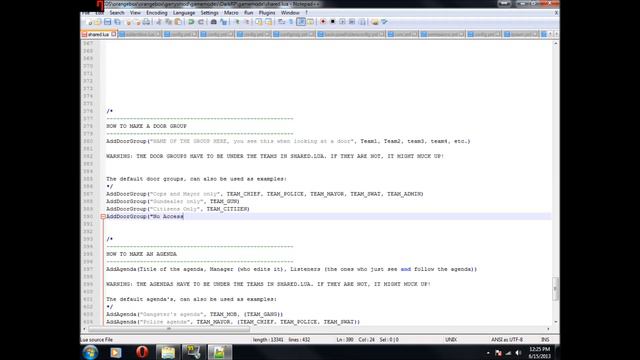The height and width of the screenshot is (360, 640).
Task: Click the vertical scrollbar thumb
Action: (556, 289)
